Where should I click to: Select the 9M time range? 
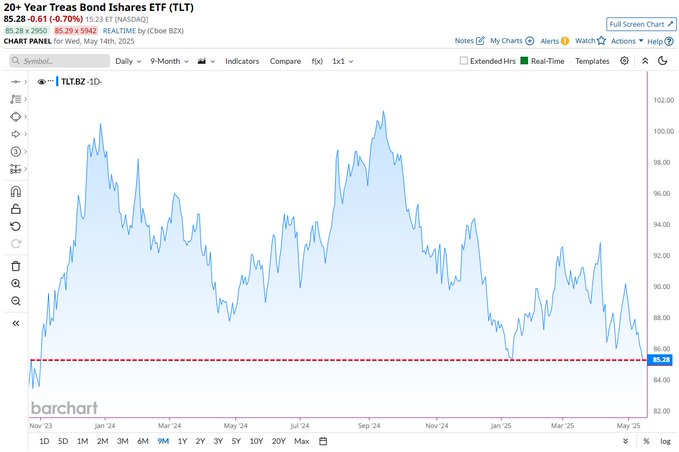[x=163, y=441]
